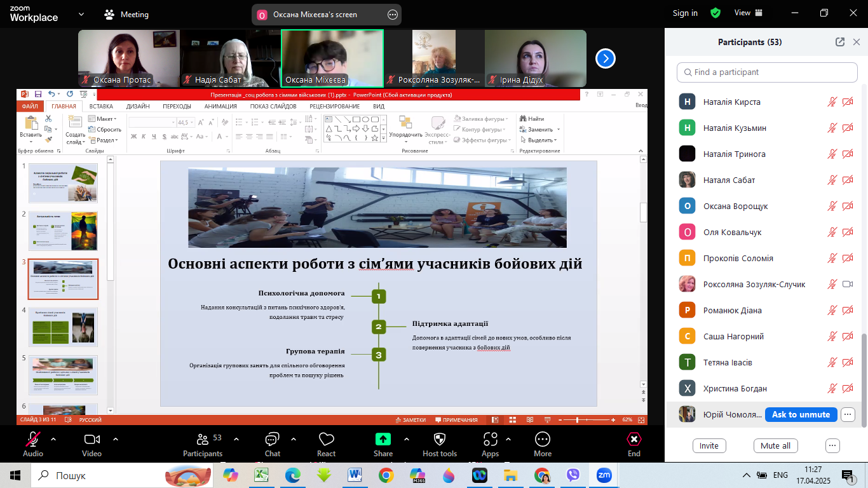The image size is (868, 488).
Task: Unmute audio with the microphone button
Action: pyautogui.click(x=32, y=440)
